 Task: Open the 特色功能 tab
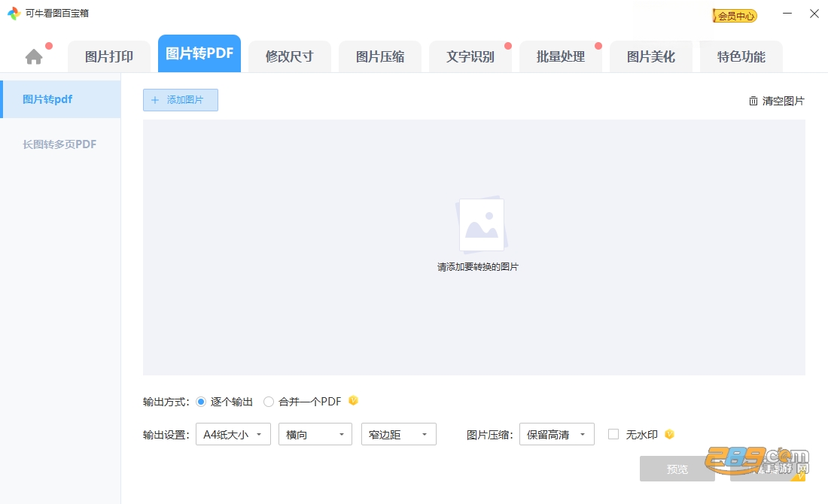pyautogui.click(x=741, y=56)
